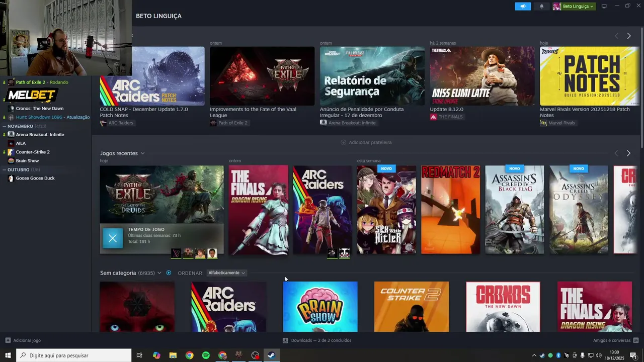Viewport: 644px width, 362px height.
Task: Open Windows notification center
Action: pyautogui.click(x=633, y=355)
